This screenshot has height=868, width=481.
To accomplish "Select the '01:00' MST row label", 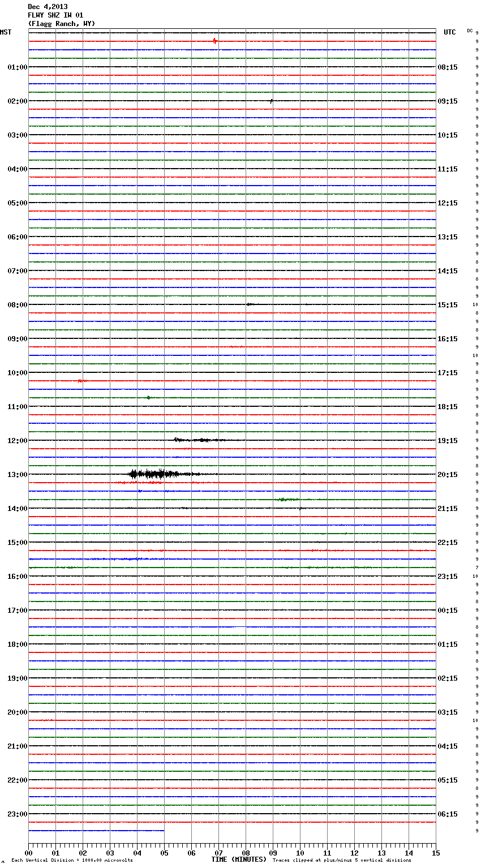I will pyautogui.click(x=18, y=67).
